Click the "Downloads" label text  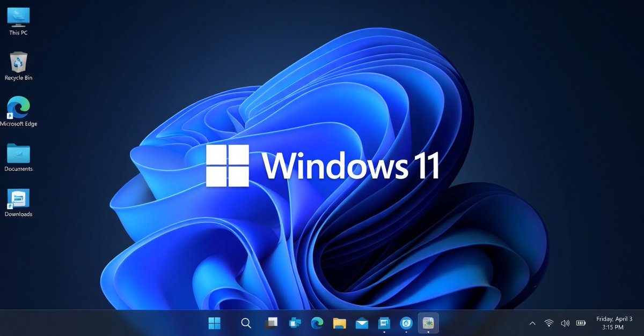click(18, 214)
